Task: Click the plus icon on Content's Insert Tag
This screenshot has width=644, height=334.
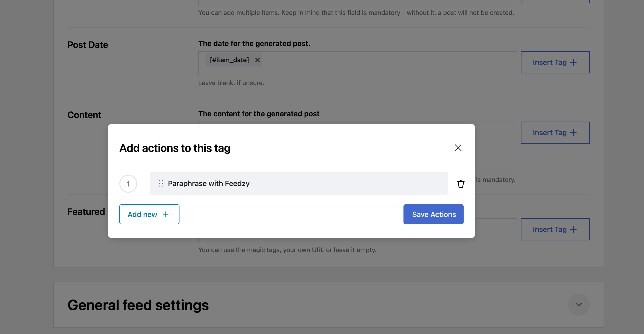Action: click(x=573, y=133)
